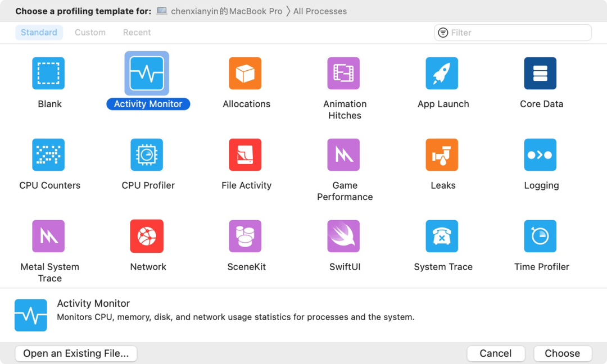Screen dimensions: 607x364
Task: Click the 'Monitors CPU, memory, disk' description text
Action: click(235, 317)
